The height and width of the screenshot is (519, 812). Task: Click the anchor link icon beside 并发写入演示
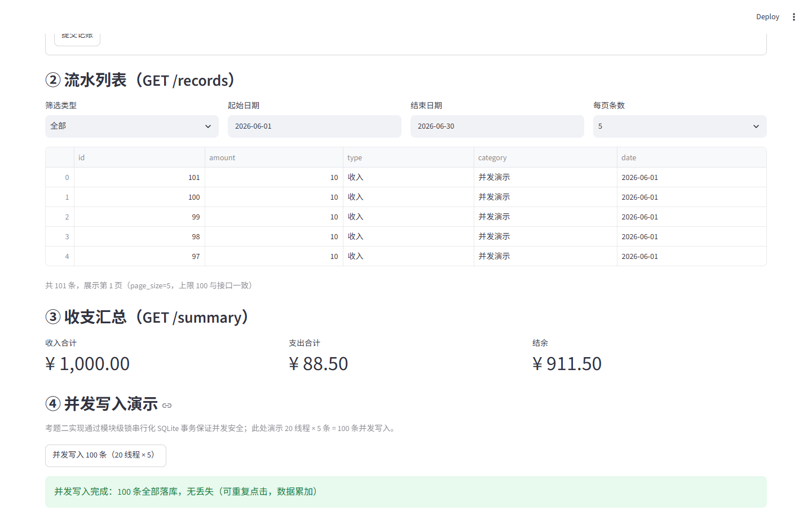tap(167, 405)
